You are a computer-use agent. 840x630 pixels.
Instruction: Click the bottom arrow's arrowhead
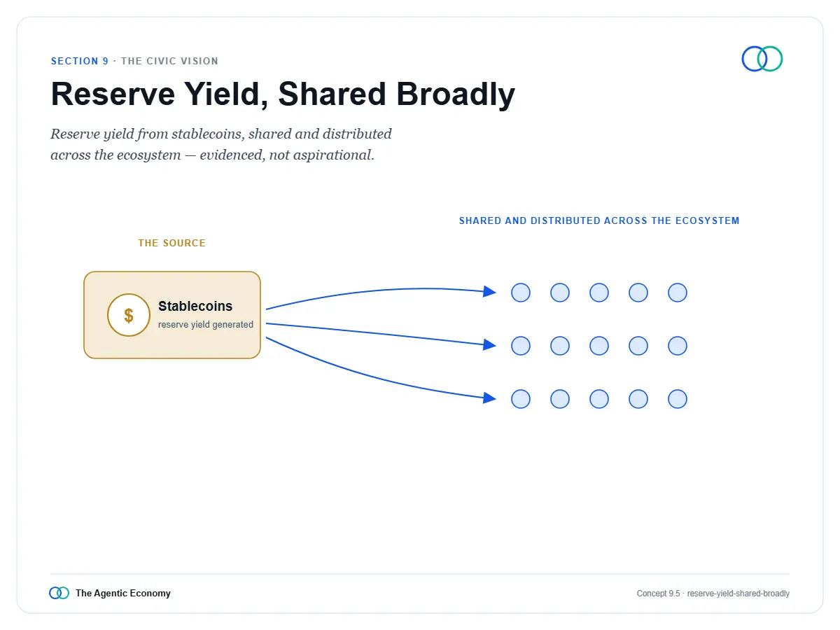click(x=490, y=398)
